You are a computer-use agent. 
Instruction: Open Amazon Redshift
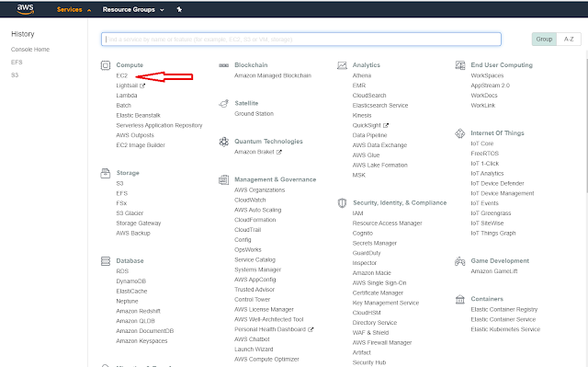[139, 311]
